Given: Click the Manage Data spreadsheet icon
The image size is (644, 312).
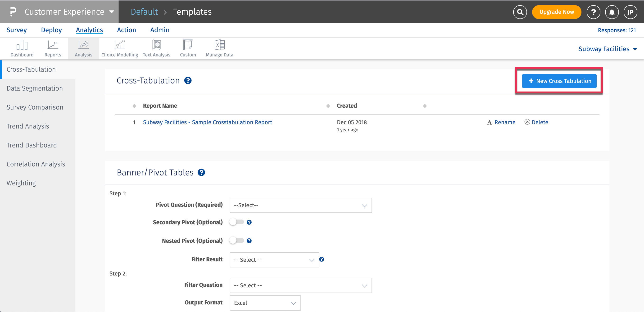Looking at the screenshot, I should pyautogui.click(x=219, y=45).
